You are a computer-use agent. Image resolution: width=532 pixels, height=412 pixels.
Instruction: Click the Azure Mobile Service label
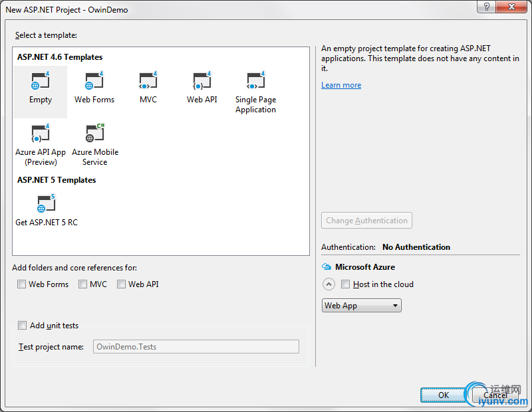tap(95, 157)
